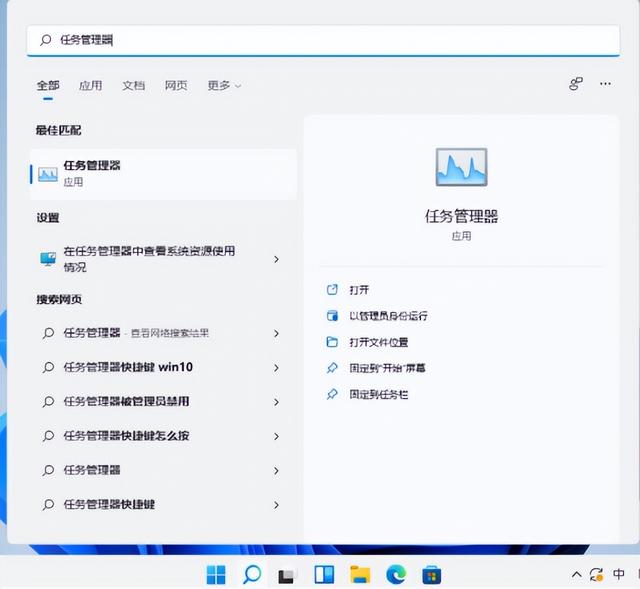Click the magnifier icon in search box
640x589 pixels.
click(46, 40)
